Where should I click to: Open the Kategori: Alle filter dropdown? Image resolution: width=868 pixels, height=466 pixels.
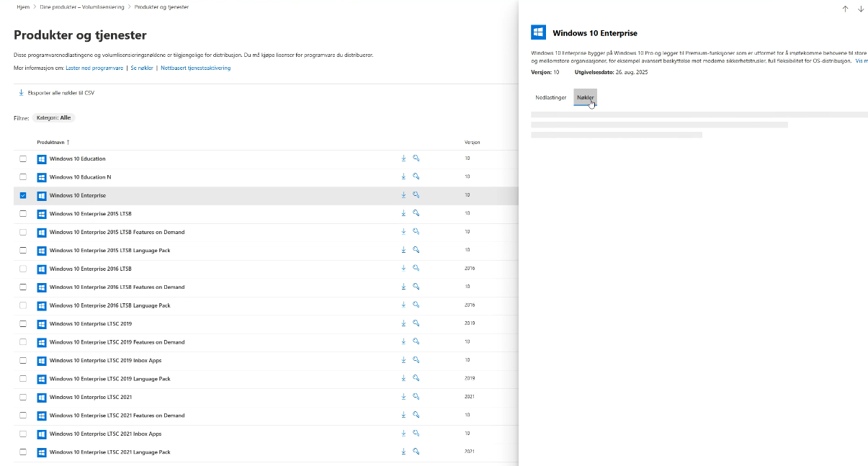point(53,117)
